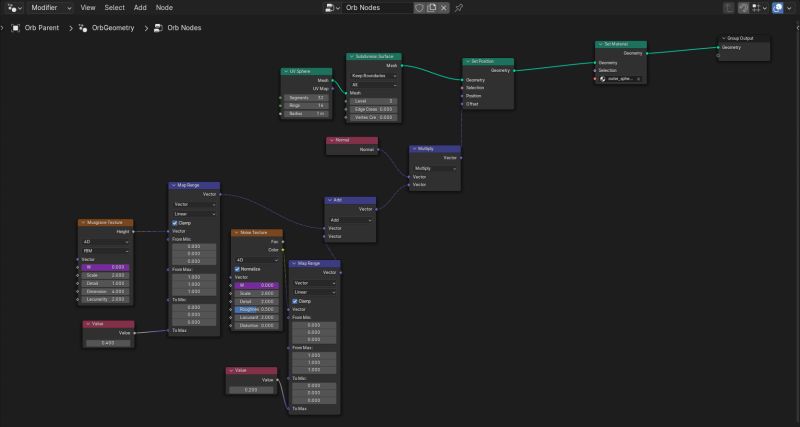This screenshot has width=800, height=427.
Task: Toggle Clamp on Map Range fed by Musgrave
Action: tap(175, 223)
